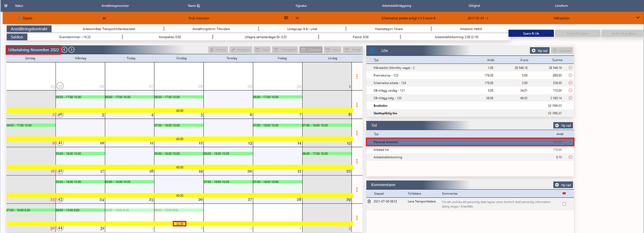The width and height of the screenshot is (644, 233).
Task: Click the card icon beside signature TS
Action: (x=286, y=18)
